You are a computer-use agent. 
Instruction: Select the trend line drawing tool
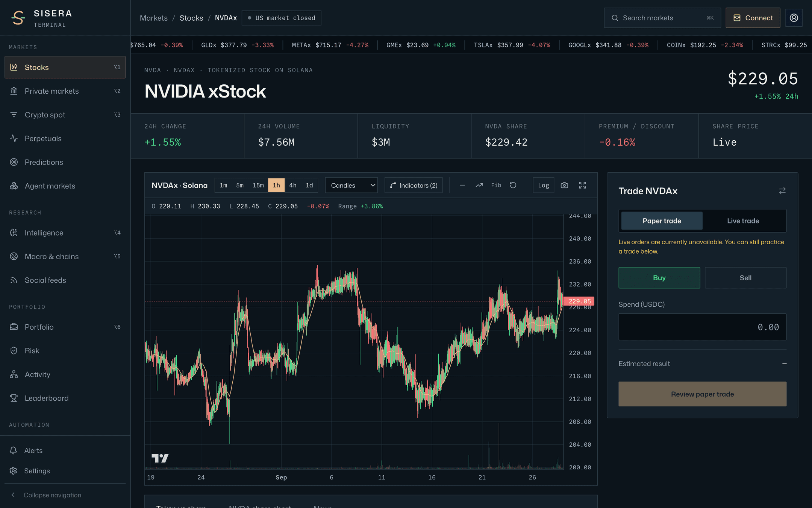pyautogui.click(x=479, y=185)
